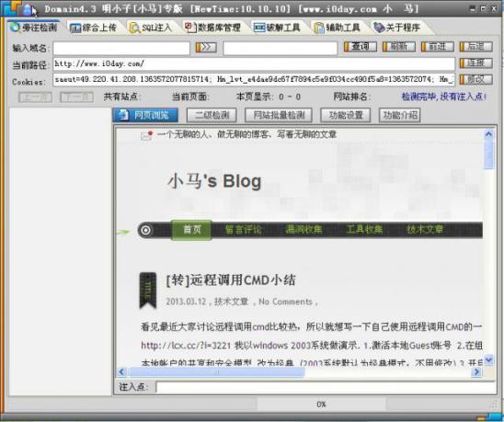Click the vertical scrollbar up arrow

tap(488, 134)
